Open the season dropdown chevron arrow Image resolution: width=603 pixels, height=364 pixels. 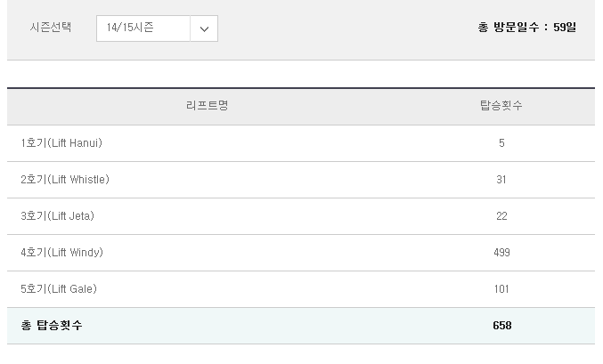click(204, 28)
